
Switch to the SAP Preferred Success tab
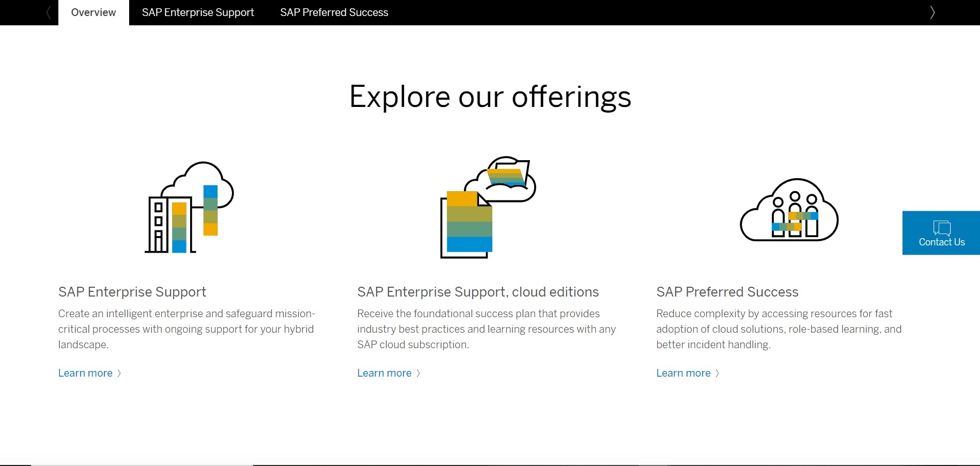tap(334, 12)
